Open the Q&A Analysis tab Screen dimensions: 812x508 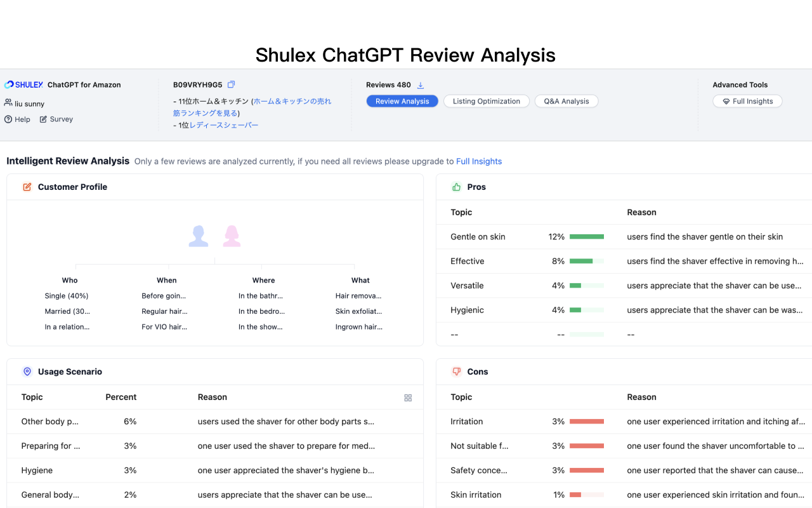point(566,101)
